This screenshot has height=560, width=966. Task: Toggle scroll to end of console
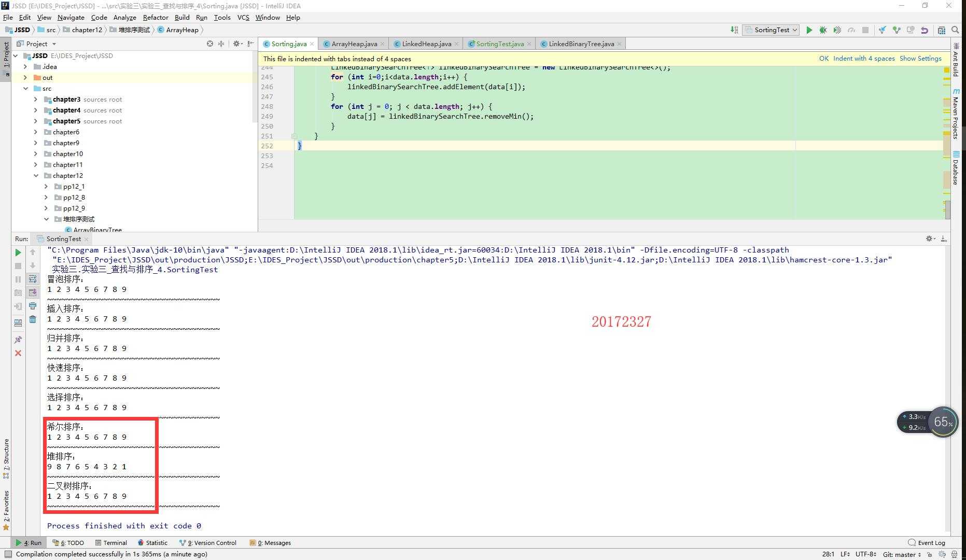[x=33, y=292]
